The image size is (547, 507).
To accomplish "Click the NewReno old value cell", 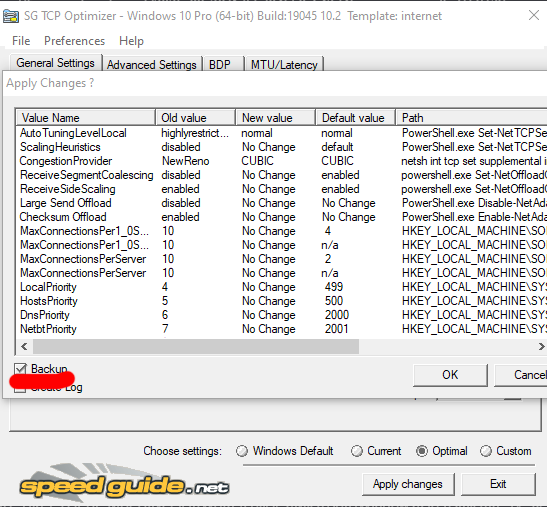I will [186, 161].
